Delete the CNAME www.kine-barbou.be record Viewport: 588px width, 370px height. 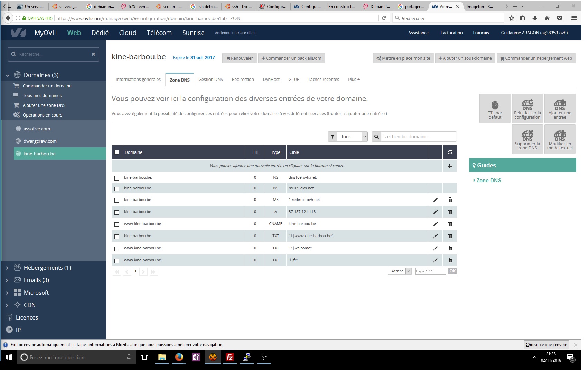click(x=450, y=224)
